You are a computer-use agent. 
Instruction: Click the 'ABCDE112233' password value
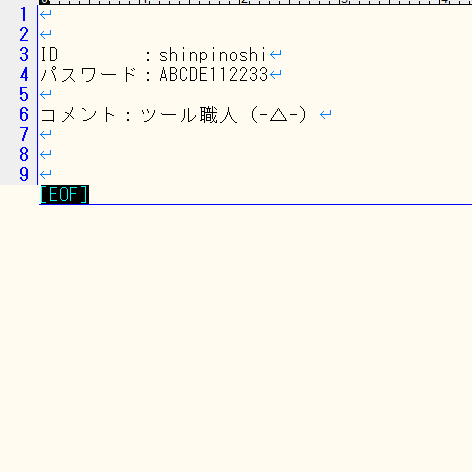[214, 75]
